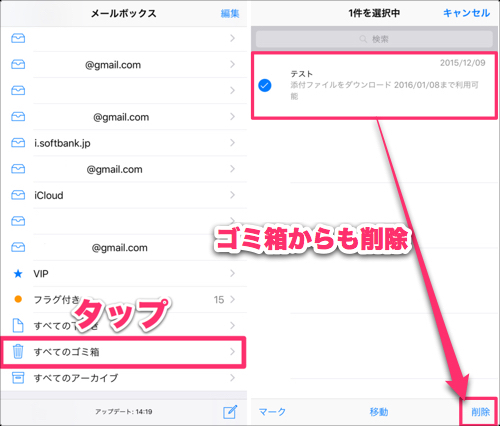This screenshot has width=500, height=426.
Task: Expand the VIP row chevron
Action: pos(232,273)
